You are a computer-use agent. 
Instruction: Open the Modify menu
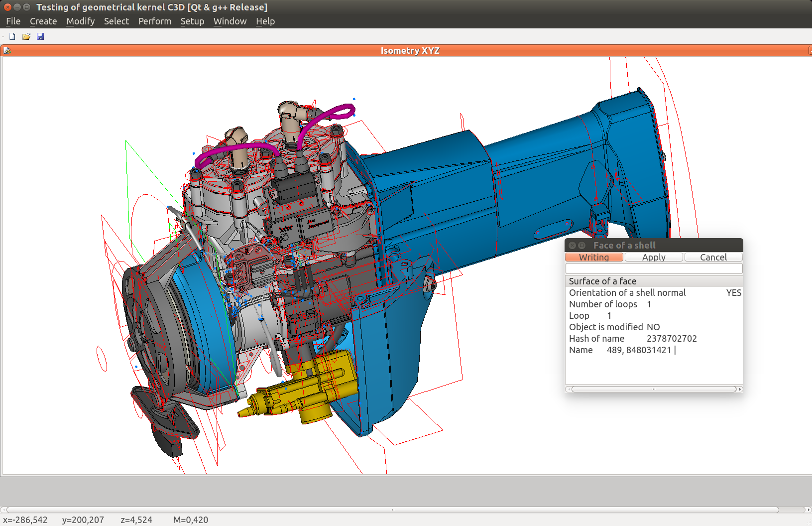(x=80, y=21)
